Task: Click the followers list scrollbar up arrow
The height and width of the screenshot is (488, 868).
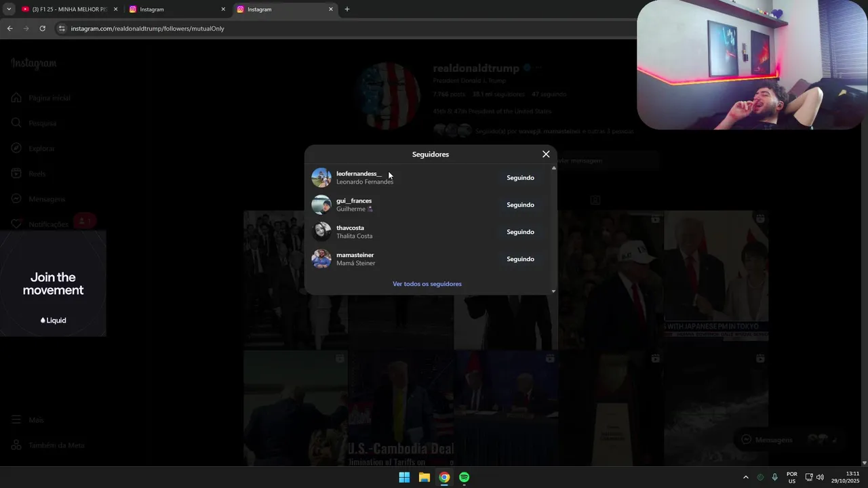Action: 553,167
